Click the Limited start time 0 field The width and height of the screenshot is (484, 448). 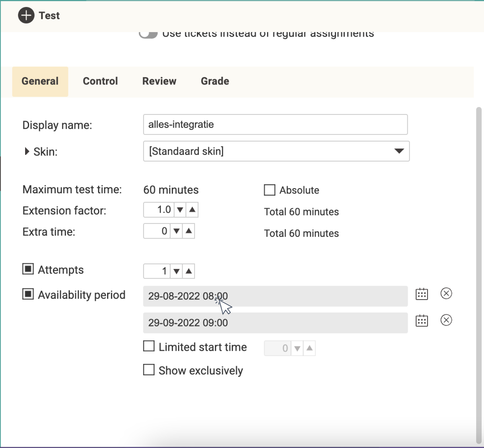[x=277, y=348]
